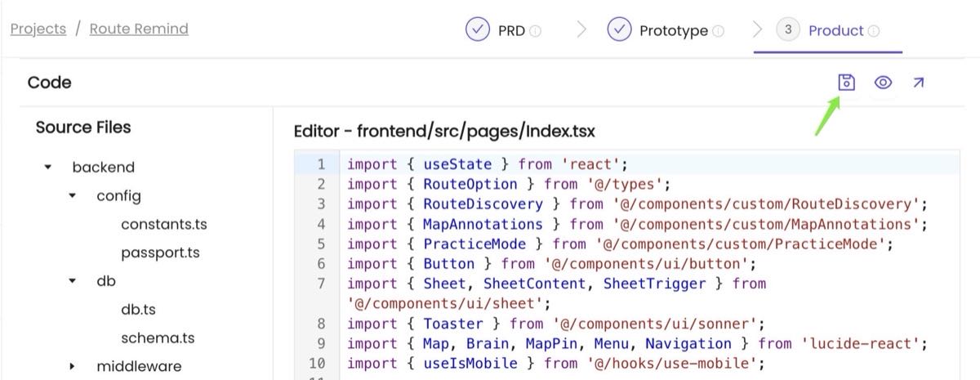Screen dimensions: 980x380
Task: Open the Route Remind breadcrumb link
Action: [x=139, y=29]
